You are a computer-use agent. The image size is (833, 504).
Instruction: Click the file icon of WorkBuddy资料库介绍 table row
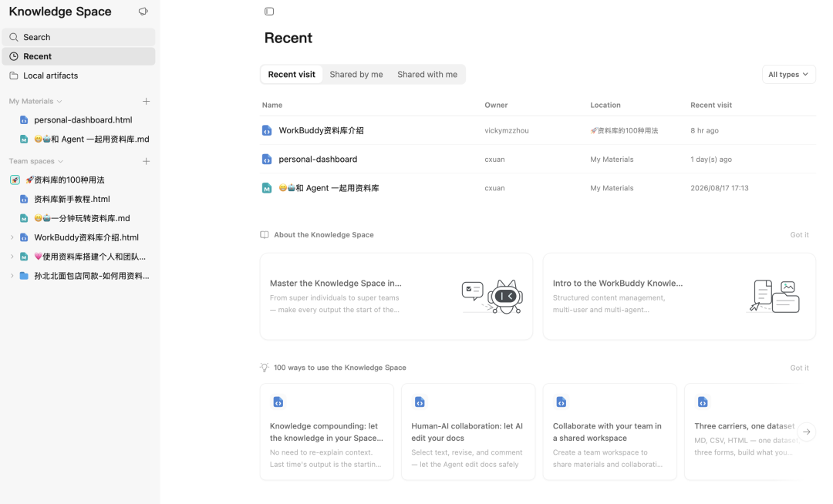coord(267,130)
